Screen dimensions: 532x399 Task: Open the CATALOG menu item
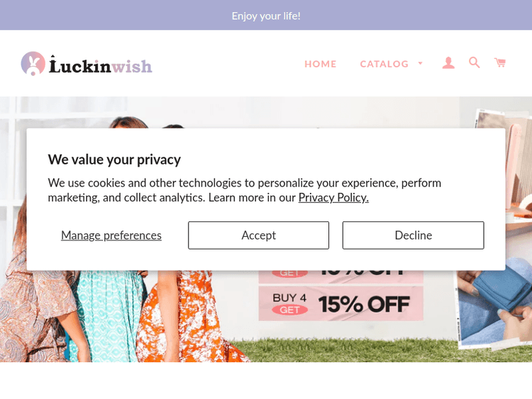(x=384, y=64)
